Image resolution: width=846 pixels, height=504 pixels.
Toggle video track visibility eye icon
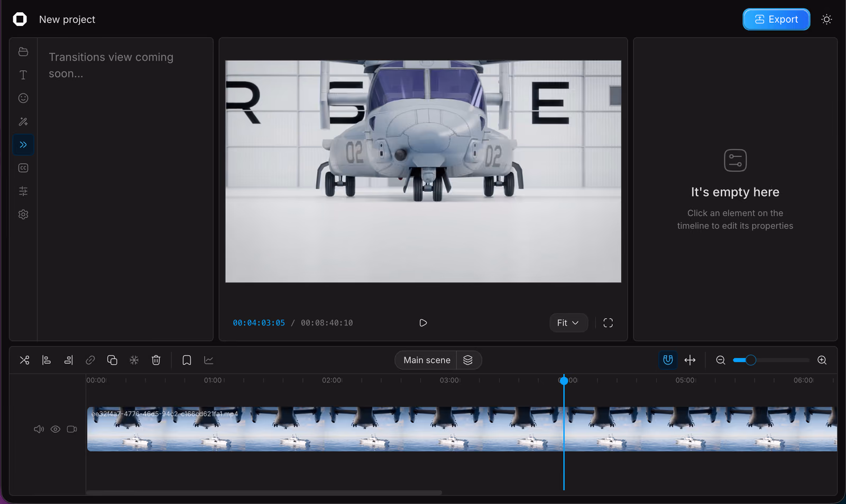coord(56,429)
